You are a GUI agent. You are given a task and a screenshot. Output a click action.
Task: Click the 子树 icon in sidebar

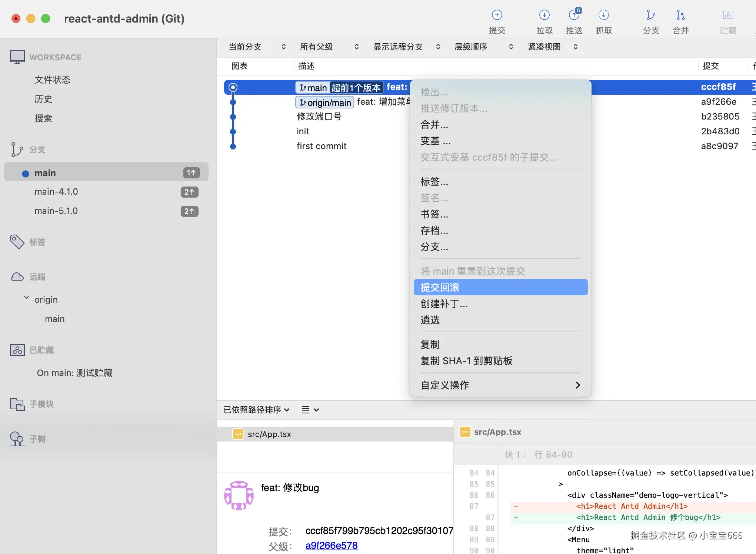tap(17, 439)
